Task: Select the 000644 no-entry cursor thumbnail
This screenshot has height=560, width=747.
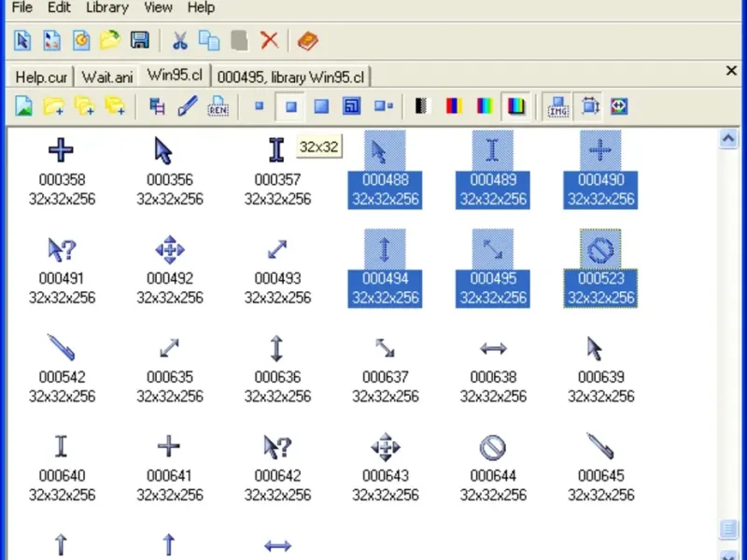Action: coord(493,447)
